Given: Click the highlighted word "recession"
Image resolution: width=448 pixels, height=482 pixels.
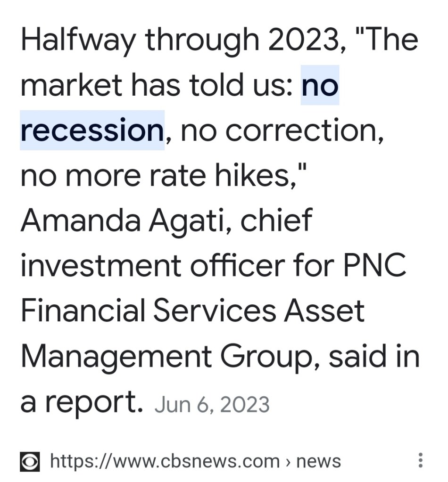Looking at the screenshot, I should pyautogui.click(x=92, y=130).
